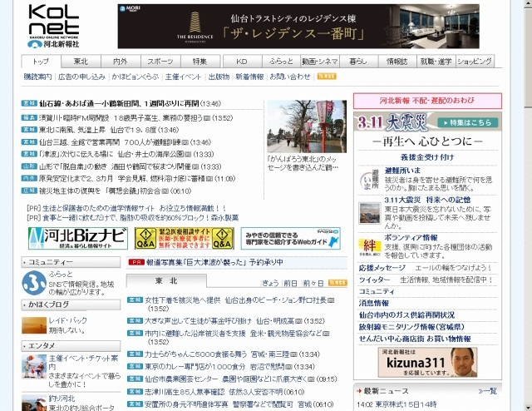The width and height of the screenshot is (532, 411).
Task: Select the スポーツ navigation tab
Action: (x=160, y=62)
